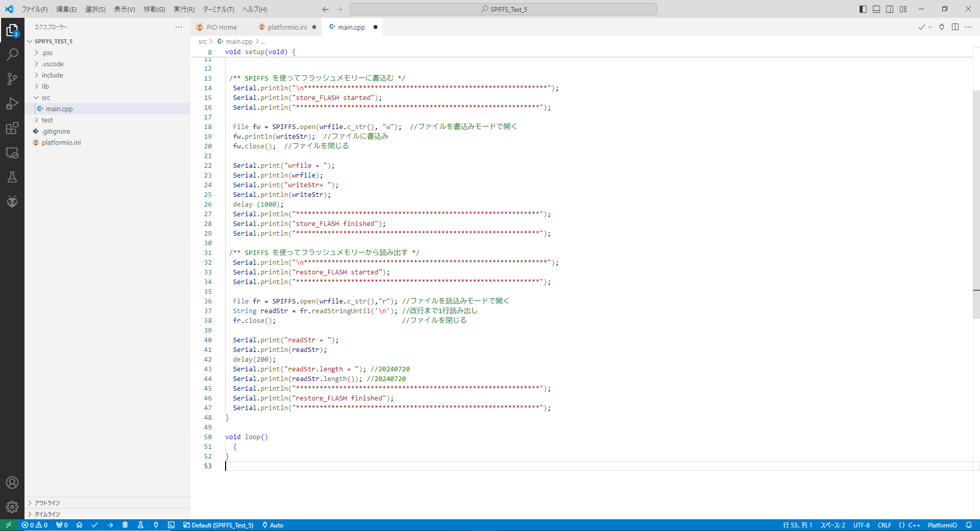Viewport: 980px width, 531px height.
Task: Click PlatformIO Home icon in status bar
Action: pyautogui.click(x=79, y=525)
